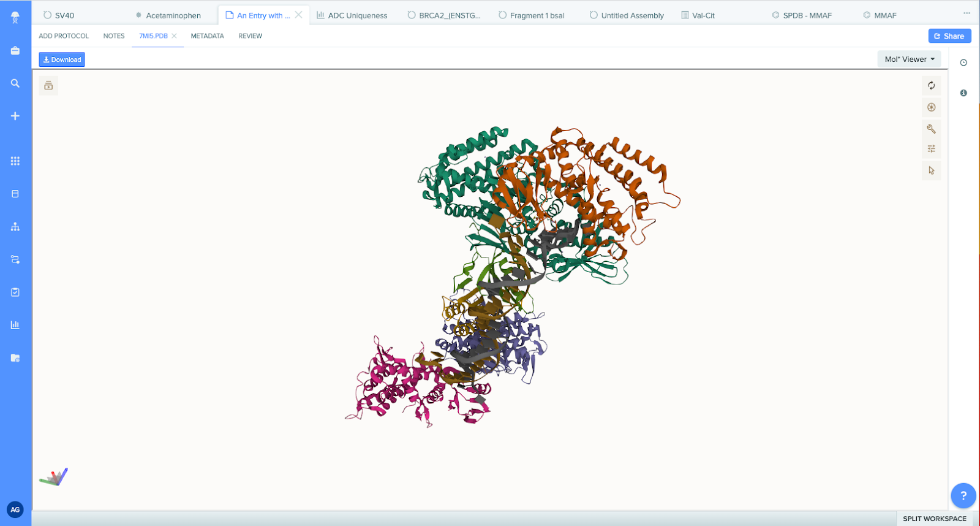Toggle the animation/state snapshots icon in viewer
The height and width of the screenshot is (526, 980).
(48, 86)
